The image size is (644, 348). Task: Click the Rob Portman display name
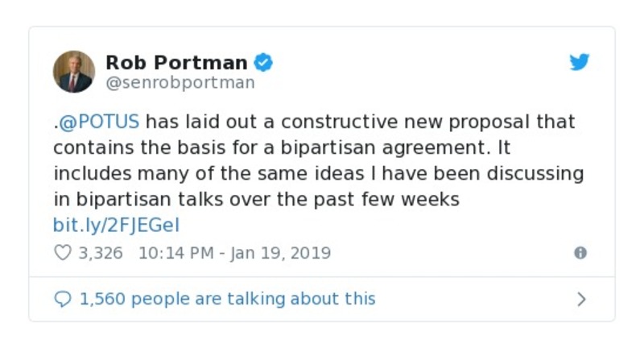(x=177, y=62)
